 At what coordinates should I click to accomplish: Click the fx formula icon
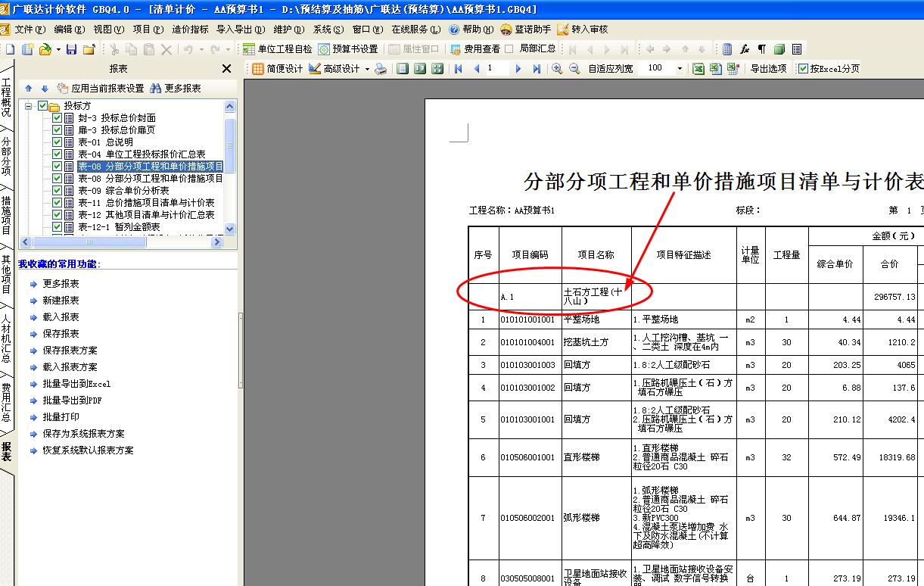click(x=745, y=49)
